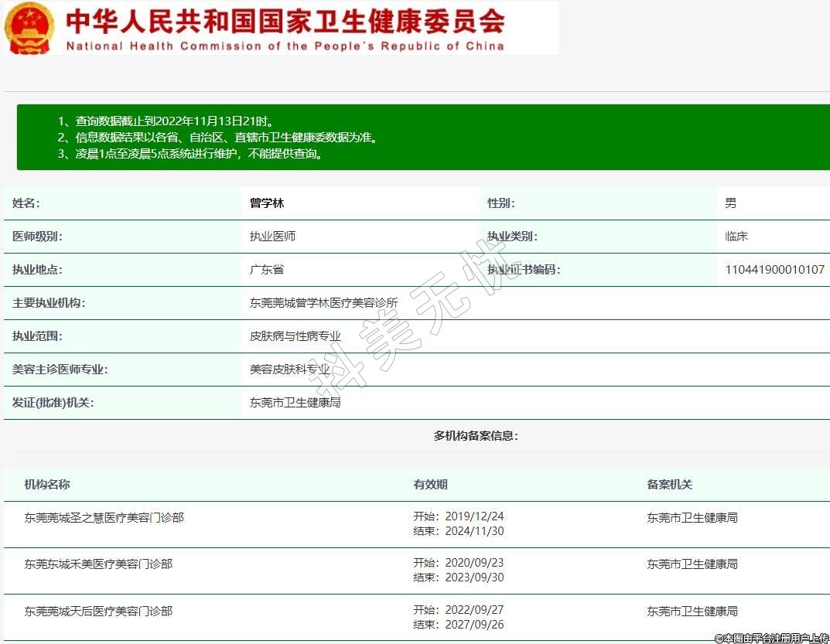Click the specialty value 美容皮肤科专业
Image resolution: width=830 pixels, height=644 pixels.
click(289, 370)
